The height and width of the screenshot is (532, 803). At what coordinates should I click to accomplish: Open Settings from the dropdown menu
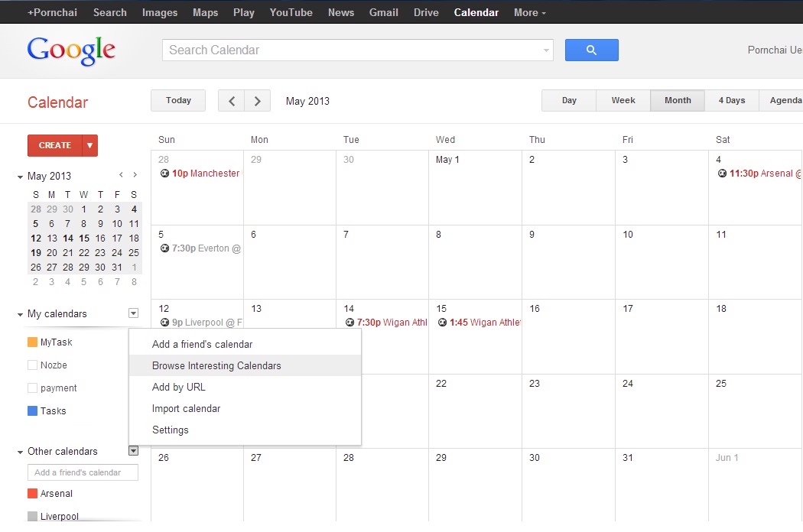(x=245, y=430)
